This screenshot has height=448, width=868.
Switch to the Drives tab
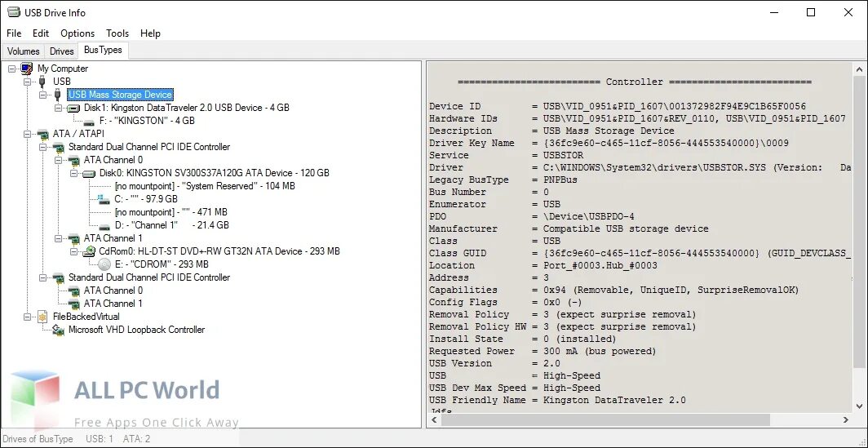61,51
